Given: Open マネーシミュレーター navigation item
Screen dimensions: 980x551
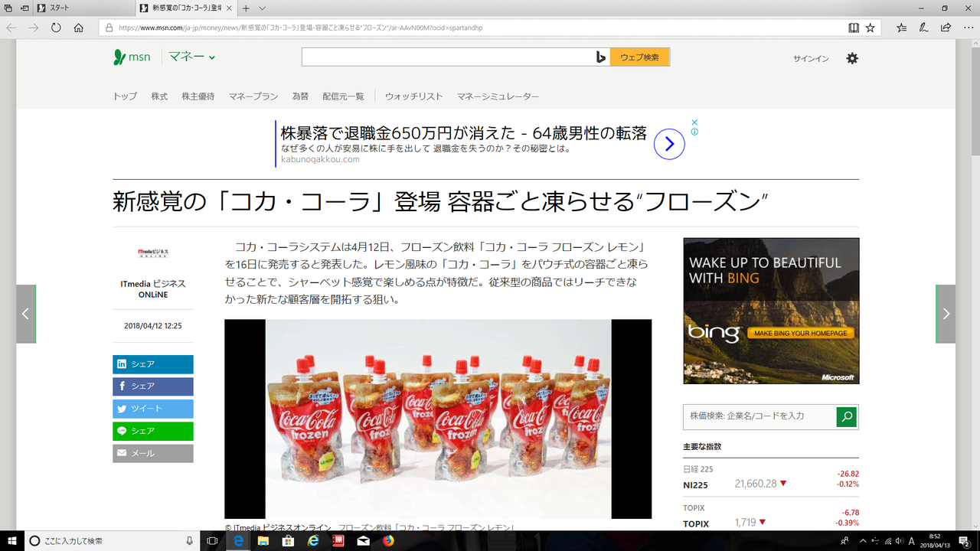Looking at the screenshot, I should (x=498, y=96).
